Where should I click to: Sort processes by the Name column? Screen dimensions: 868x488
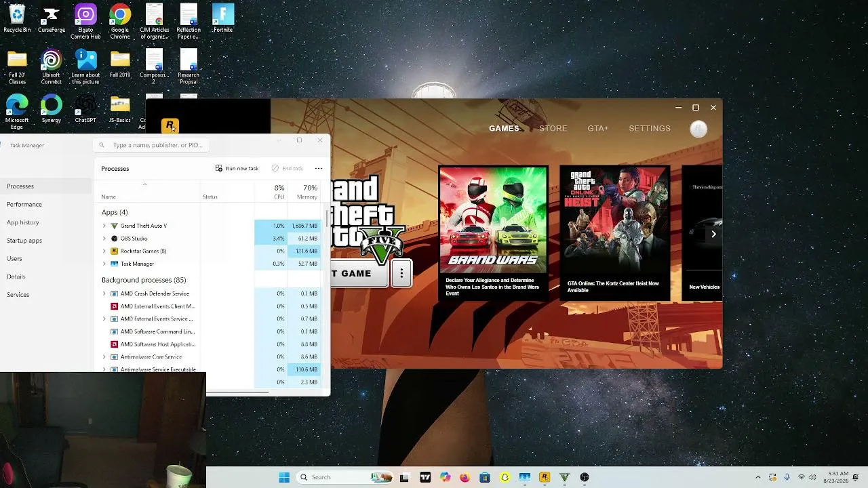(148, 192)
